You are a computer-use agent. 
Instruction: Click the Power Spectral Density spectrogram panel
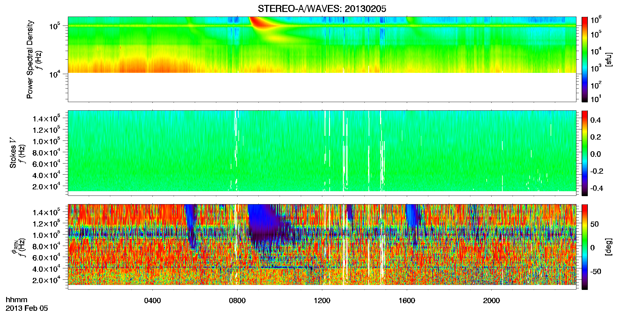pyautogui.click(x=322, y=59)
